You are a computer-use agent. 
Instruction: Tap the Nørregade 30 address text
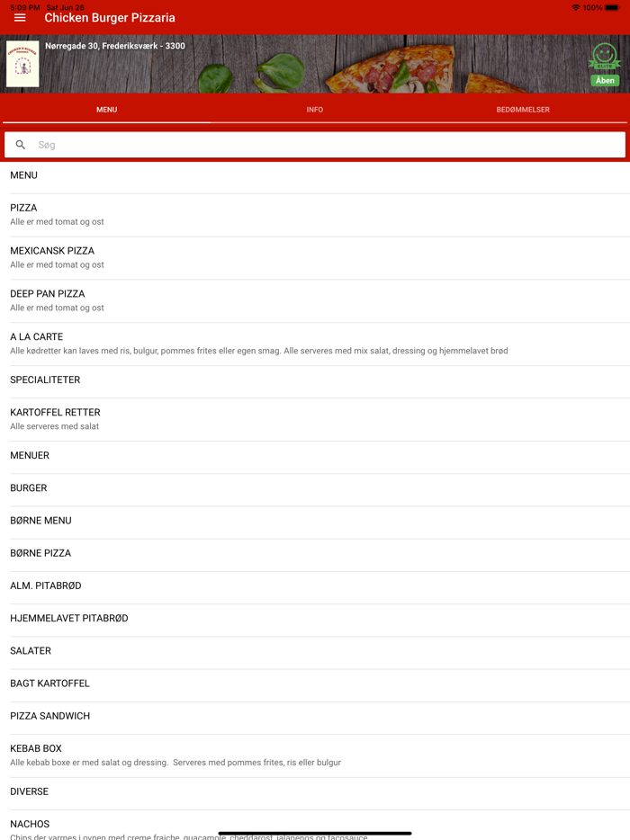point(114,46)
